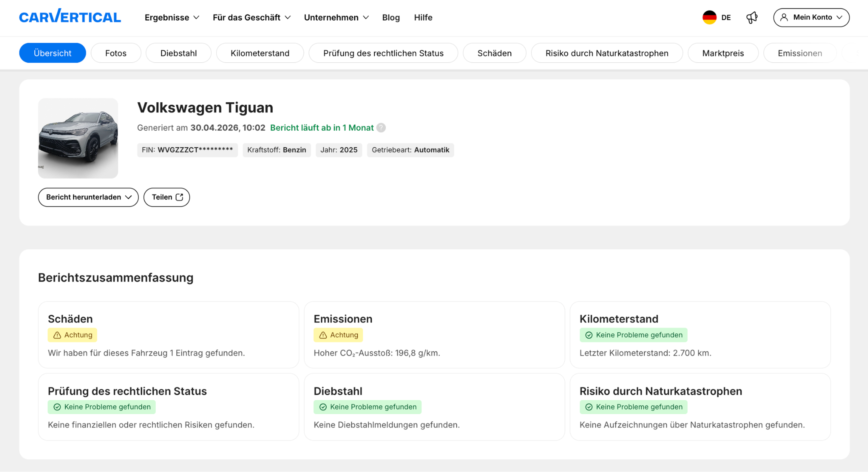
Task: Click the Diebstahl summary card heading
Action: (x=338, y=391)
